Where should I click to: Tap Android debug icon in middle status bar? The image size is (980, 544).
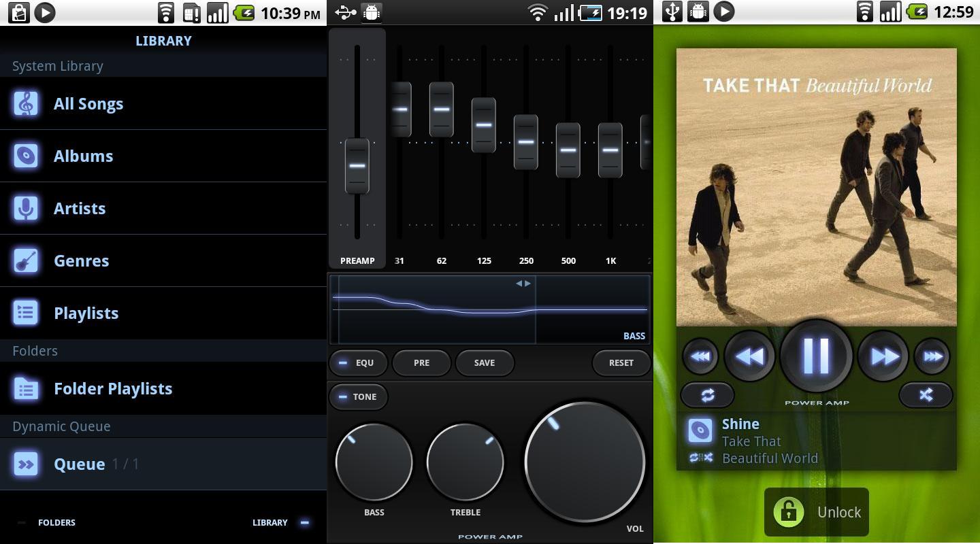coord(372,12)
